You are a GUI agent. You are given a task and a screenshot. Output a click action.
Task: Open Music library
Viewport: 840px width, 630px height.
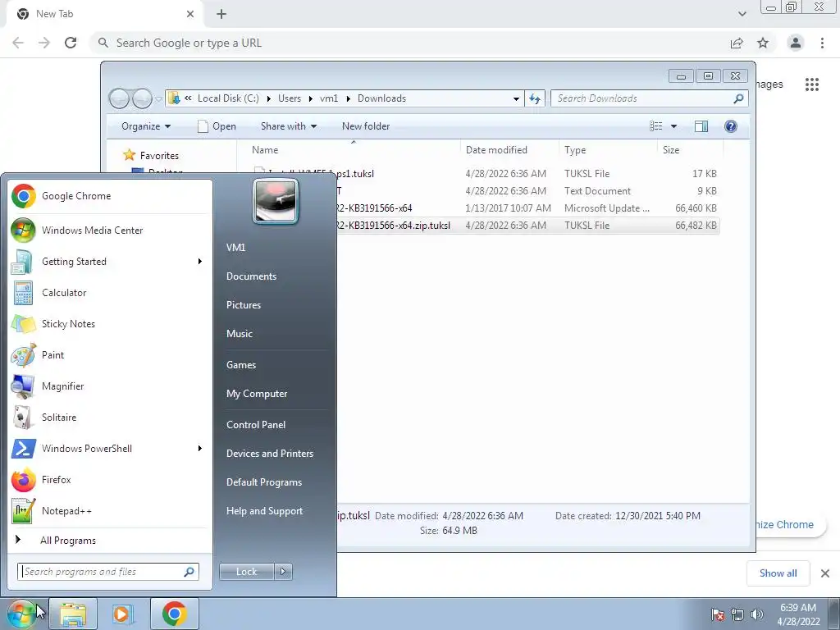tap(240, 334)
